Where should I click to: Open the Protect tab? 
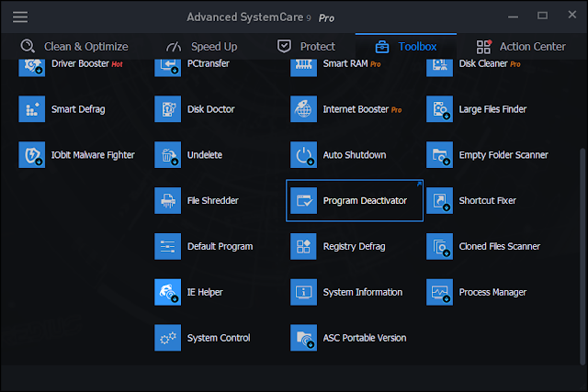point(306,47)
